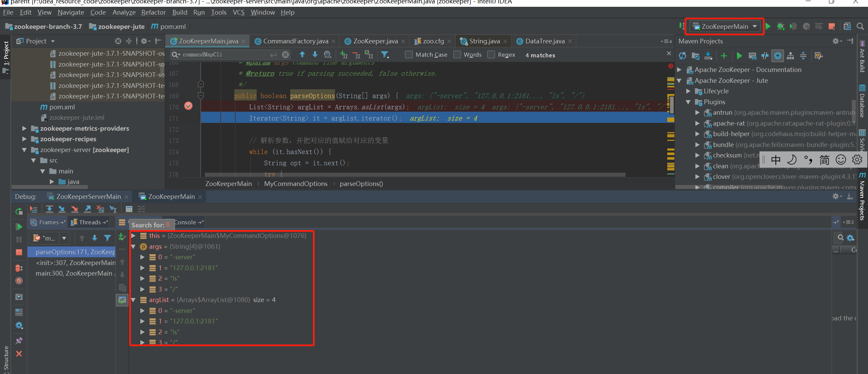Click MyCommandOptions breadcrumb
This screenshot has width=868, height=374.
296,184
